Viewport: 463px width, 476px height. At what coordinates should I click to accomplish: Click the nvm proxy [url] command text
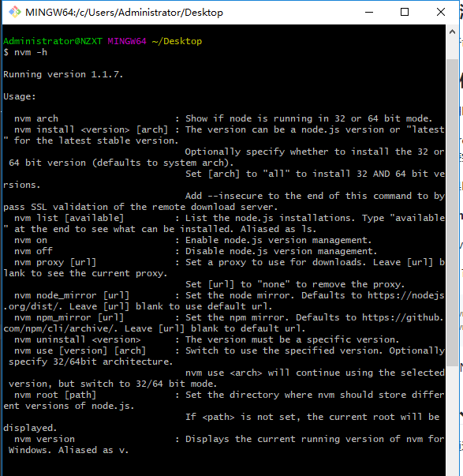tap(55, 262)
